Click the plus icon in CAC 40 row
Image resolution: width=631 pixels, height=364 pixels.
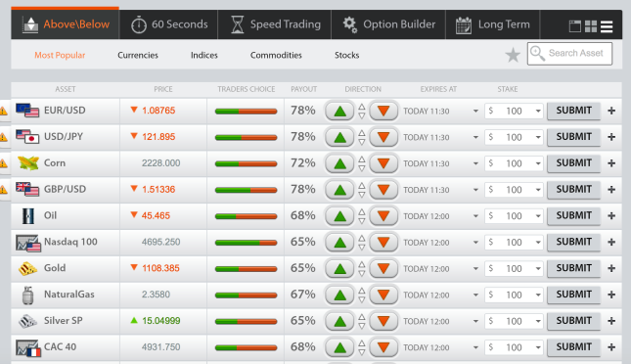(611, 347)
